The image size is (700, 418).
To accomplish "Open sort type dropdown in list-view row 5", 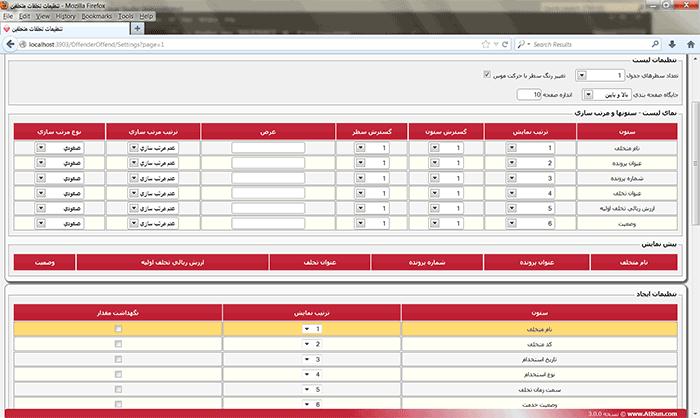I will click(59, 208).
